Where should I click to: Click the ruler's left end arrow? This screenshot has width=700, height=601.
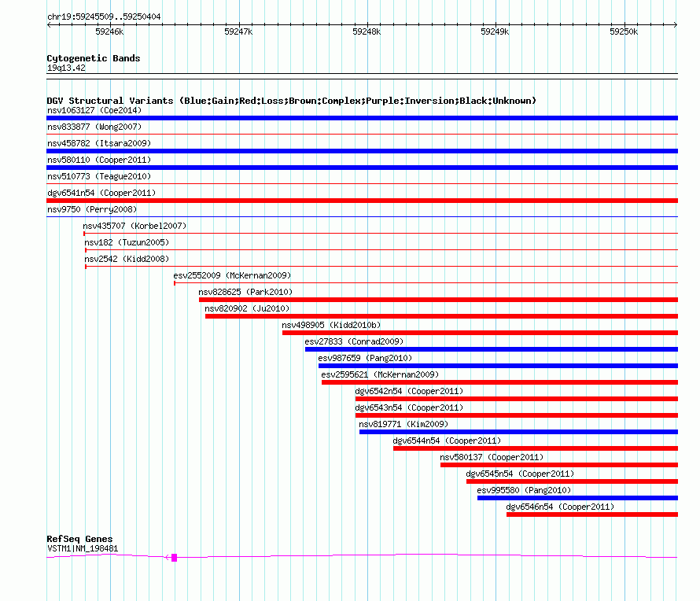[x=49, y=24]
